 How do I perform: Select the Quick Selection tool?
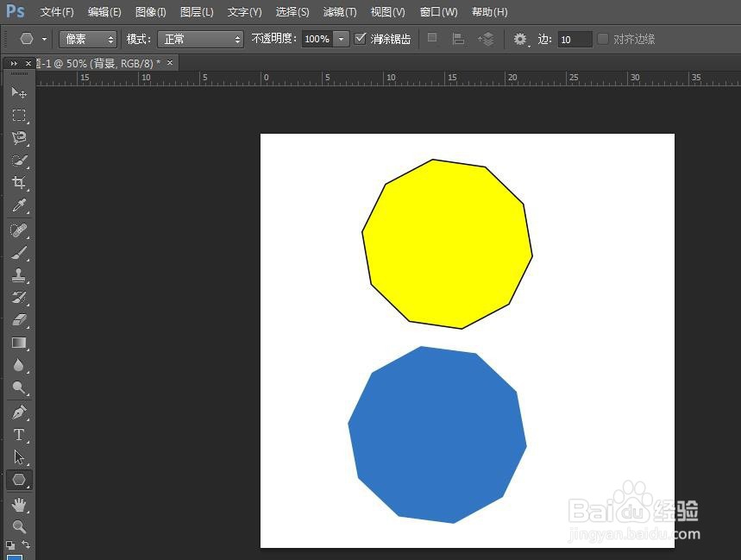(19, 160)
